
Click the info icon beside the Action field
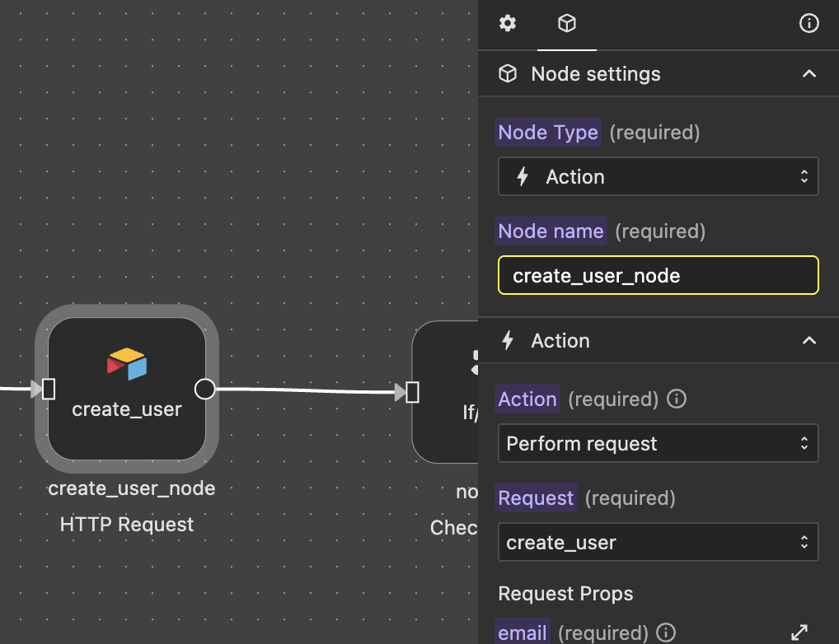coord(675,399)
